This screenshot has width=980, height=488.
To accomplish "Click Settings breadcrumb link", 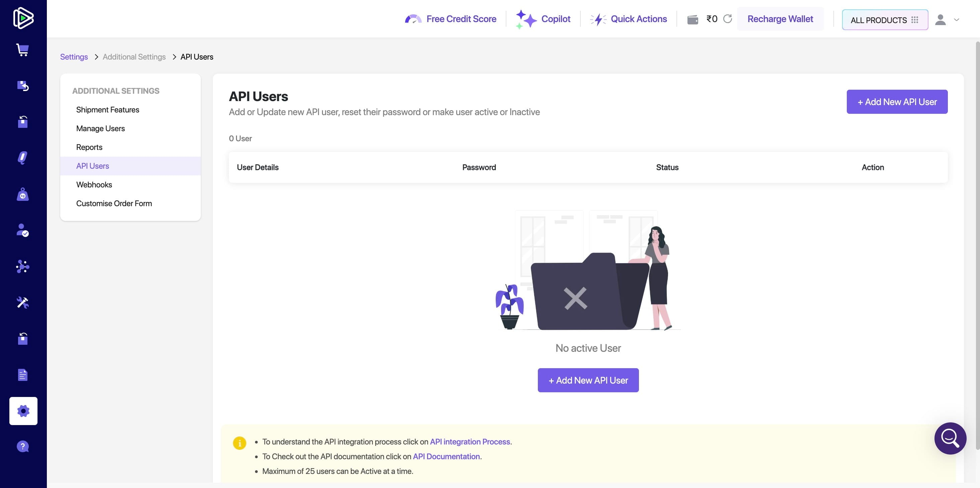I will click(74, 57).
